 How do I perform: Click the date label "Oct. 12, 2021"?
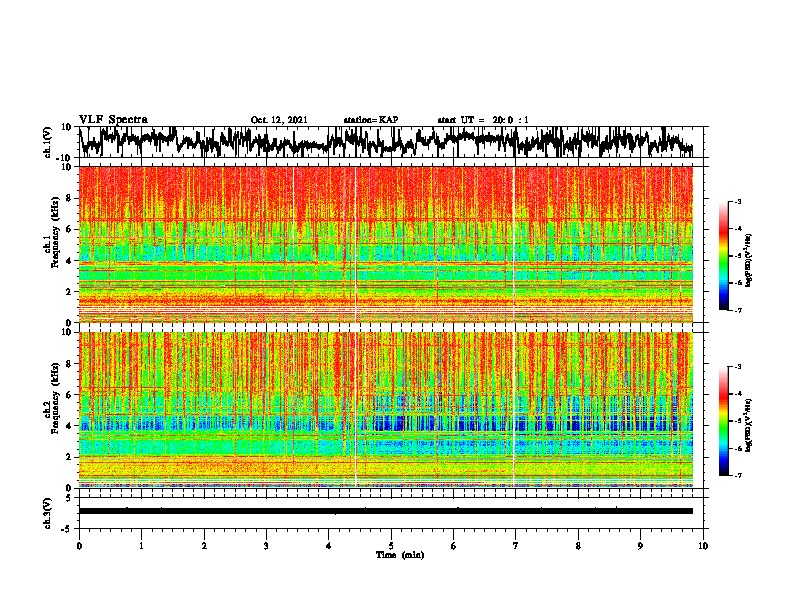[x=279, y=120]
